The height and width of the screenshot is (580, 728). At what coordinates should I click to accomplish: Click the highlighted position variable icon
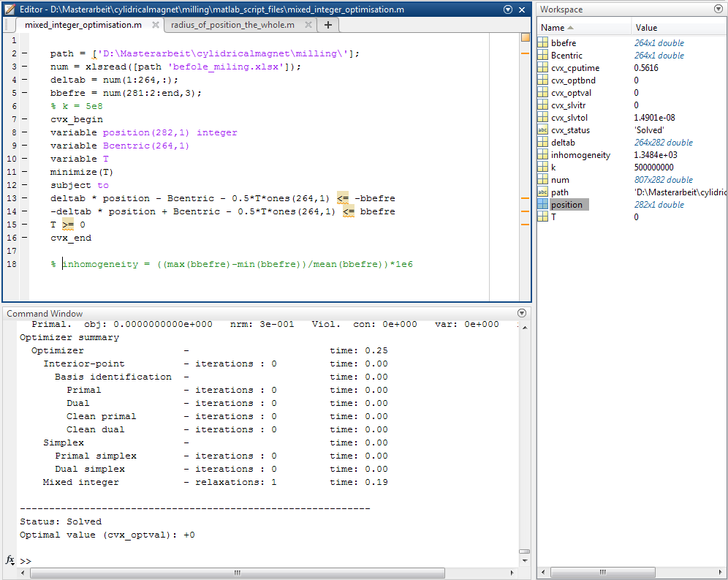543,205
